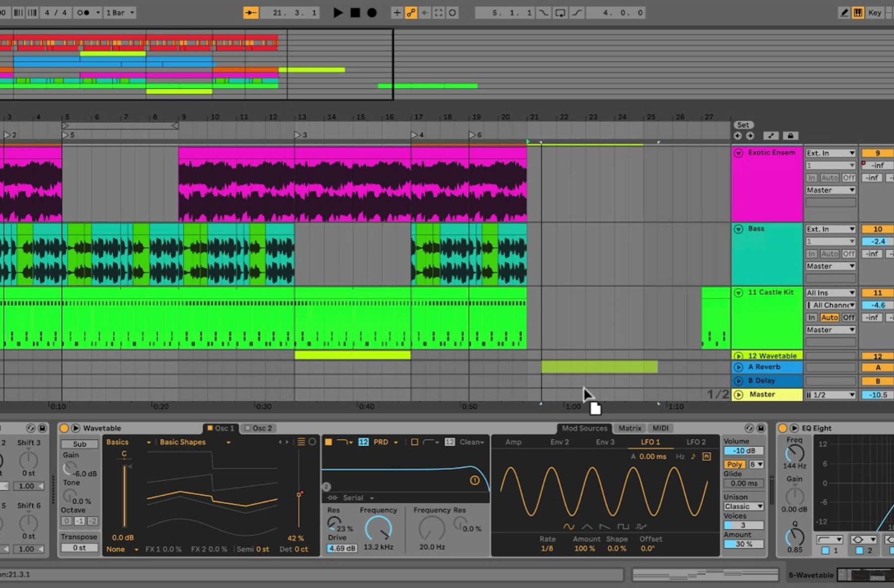Toggle track activator 9 for Exotic Ensem
The image size is (894, 588).
coord(878,153)
